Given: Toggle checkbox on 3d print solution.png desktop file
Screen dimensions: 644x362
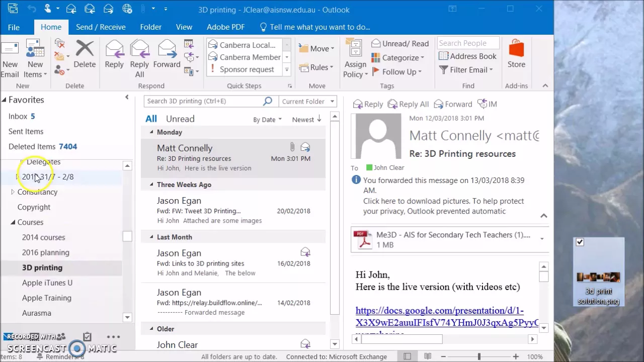Looking at the screenshot, I should coord(580,242).
